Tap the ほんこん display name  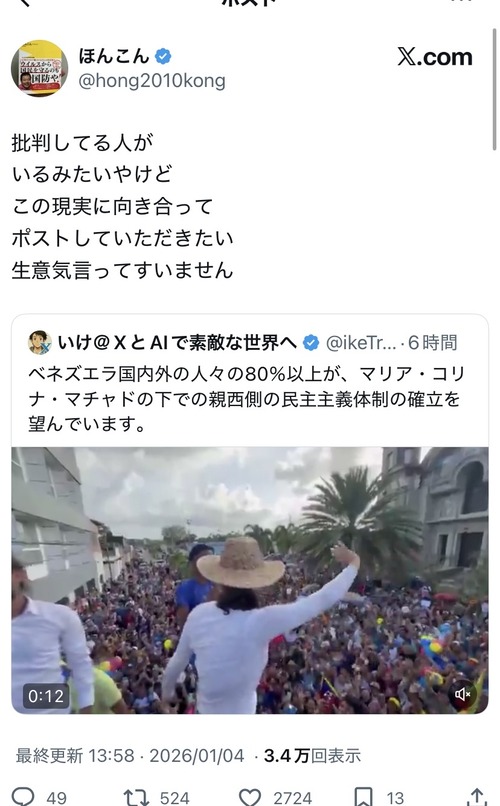pyautogui.click(x=114, y=56)
